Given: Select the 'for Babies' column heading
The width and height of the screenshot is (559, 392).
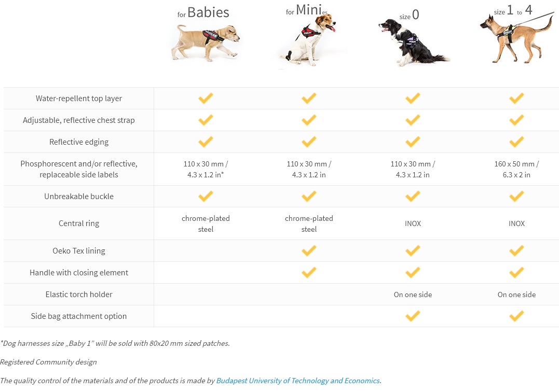Looking at the screenshot, I should point(203,12).
